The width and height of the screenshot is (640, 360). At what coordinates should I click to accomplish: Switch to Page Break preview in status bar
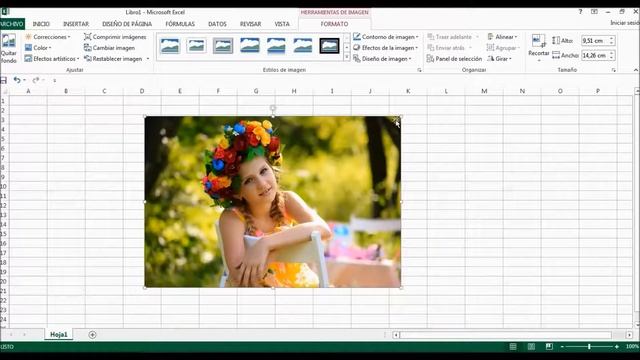549,347
